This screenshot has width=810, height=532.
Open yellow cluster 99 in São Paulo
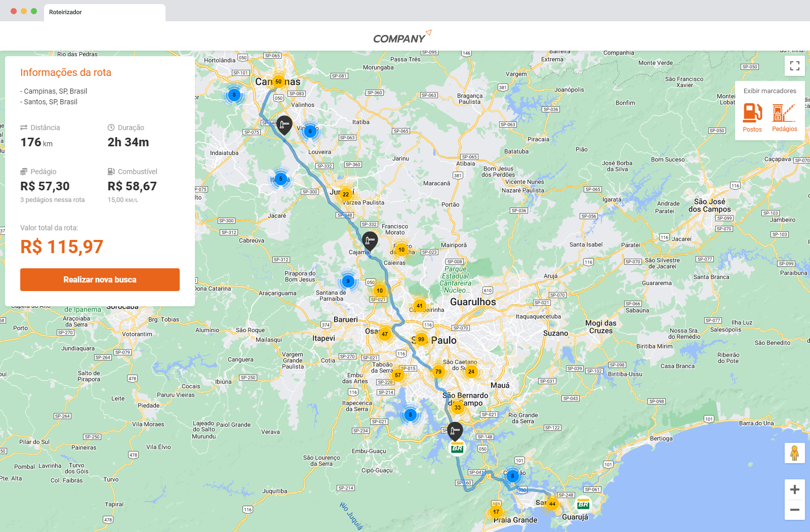tap(421, 339)
